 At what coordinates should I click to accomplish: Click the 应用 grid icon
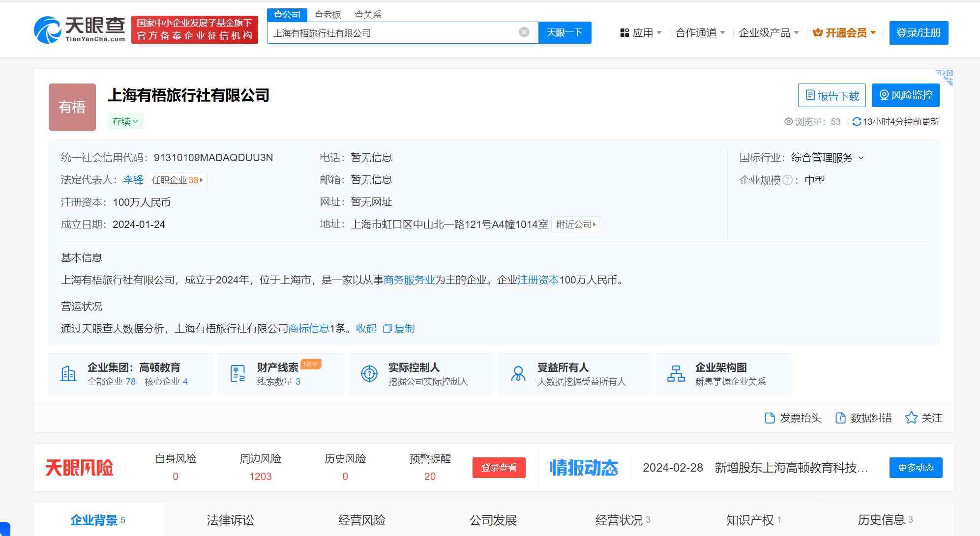click(624, 33)
